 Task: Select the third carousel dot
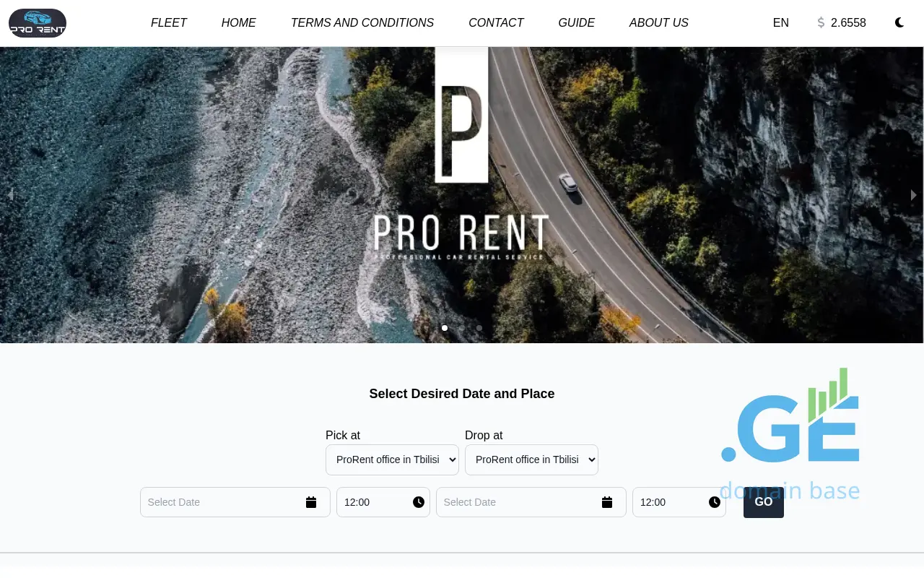pyautogui.click(x=479, y=328)
